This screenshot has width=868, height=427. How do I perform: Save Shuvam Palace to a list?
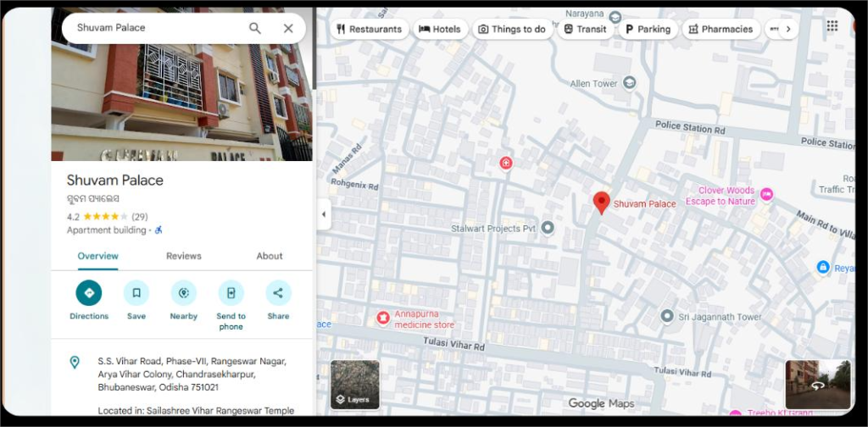(136, 293)
